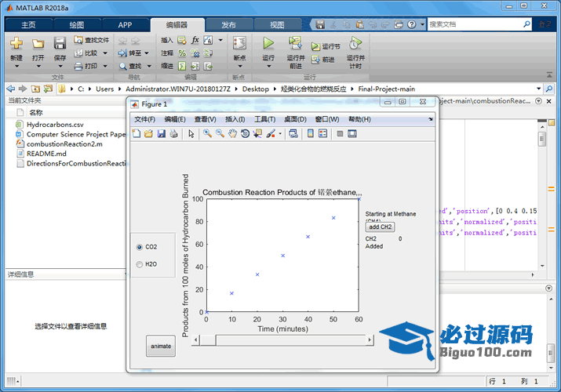Select the Pan hand tool
The height and width of the screenshot is (392, 561).
(x=232, y=134)
